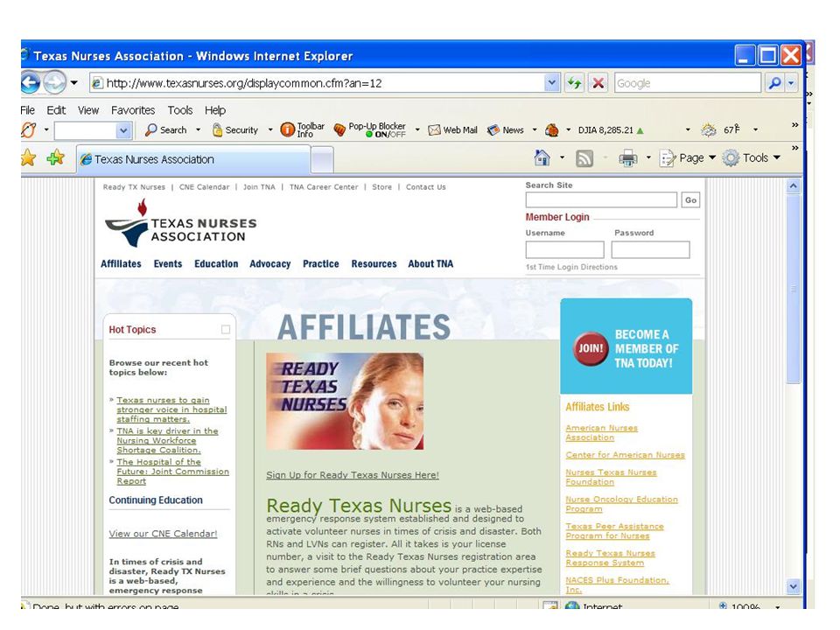This screenshot has height=630, width=840.
Task: Click the Go search button
Action: pos(690,200)
